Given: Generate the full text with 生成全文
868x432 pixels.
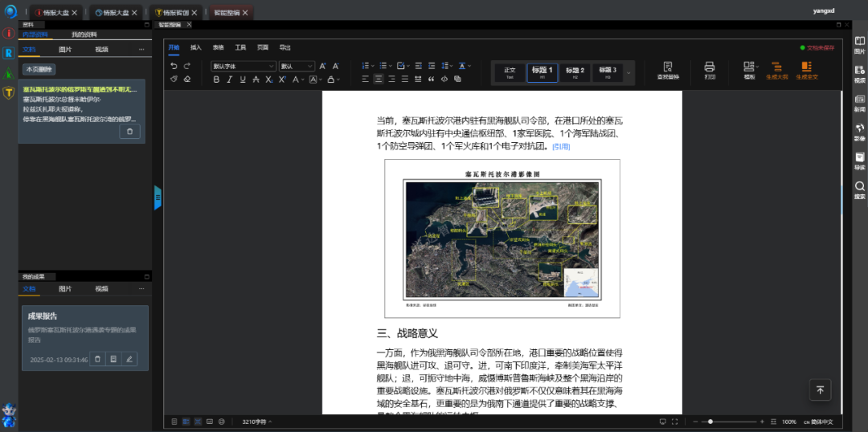Looking at the screenshot, I should [x=807, y=71].
